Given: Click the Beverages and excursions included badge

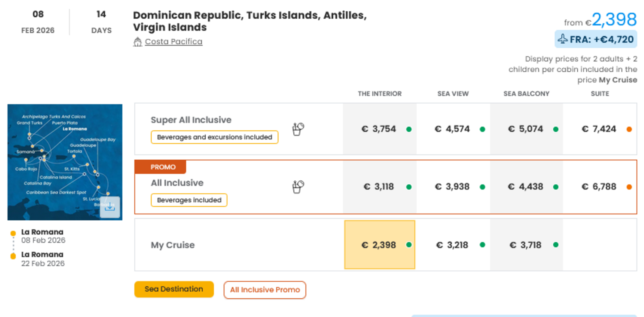Looking at the screenshot, I should pyautogui.click(x=214, y=137).
